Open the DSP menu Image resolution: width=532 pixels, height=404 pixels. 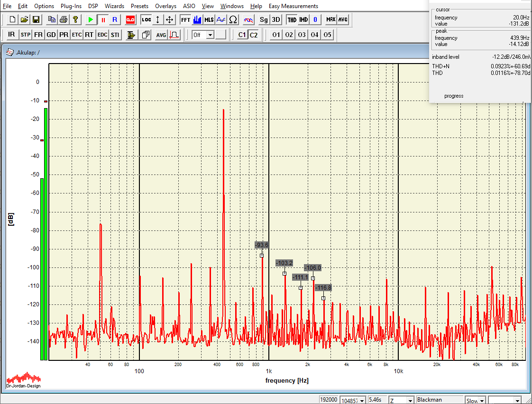pyautogui.click(x=93, y=6)
